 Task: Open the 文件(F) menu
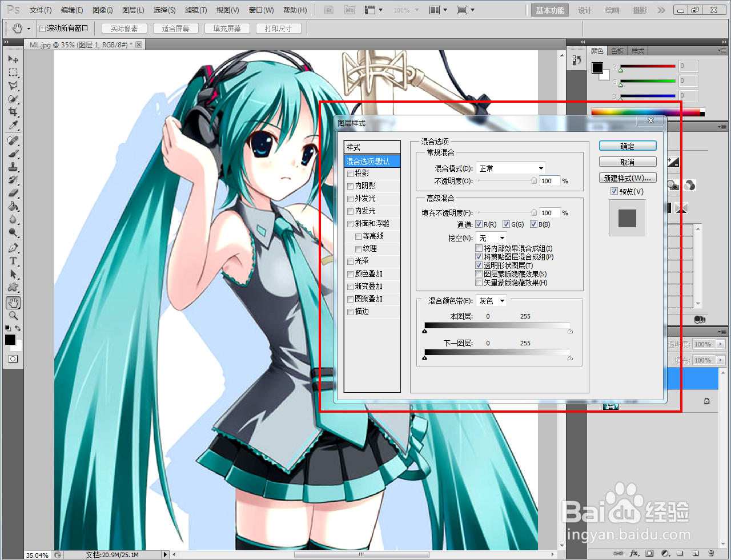point(41,10)
